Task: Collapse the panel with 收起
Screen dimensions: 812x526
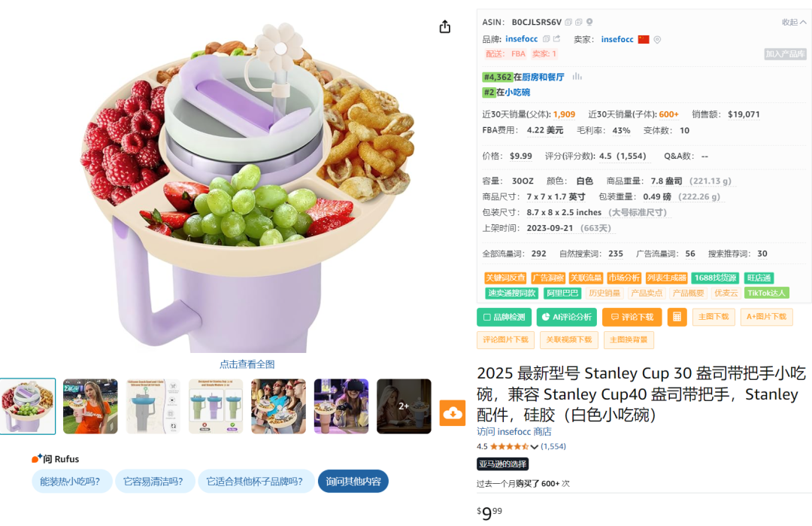Action: tap(794, 23)
